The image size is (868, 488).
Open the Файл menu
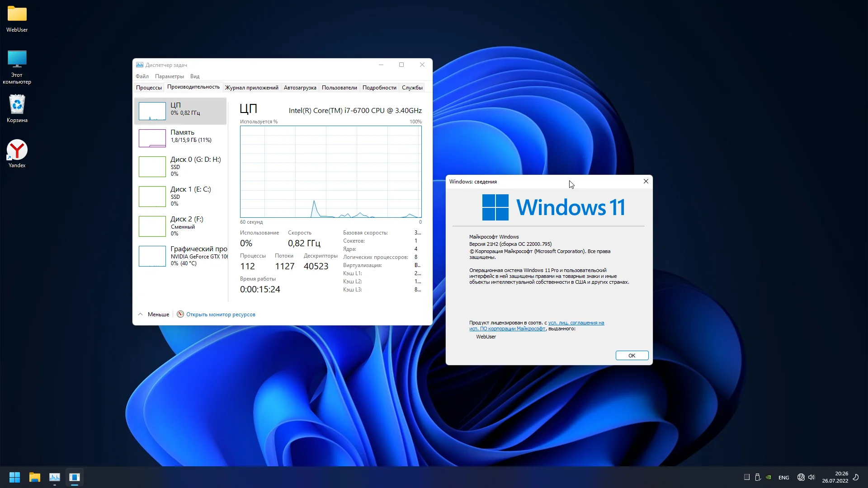tap(142, 76)
